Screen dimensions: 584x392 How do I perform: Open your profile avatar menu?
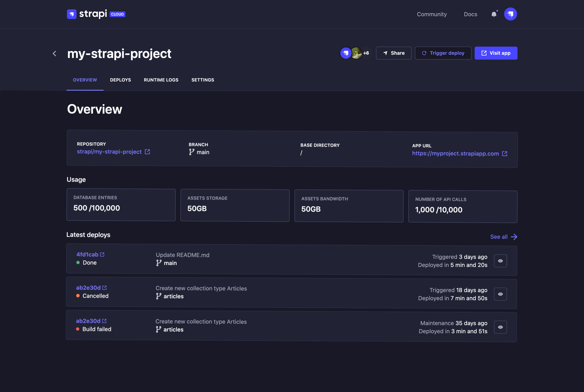click(510, 14)
